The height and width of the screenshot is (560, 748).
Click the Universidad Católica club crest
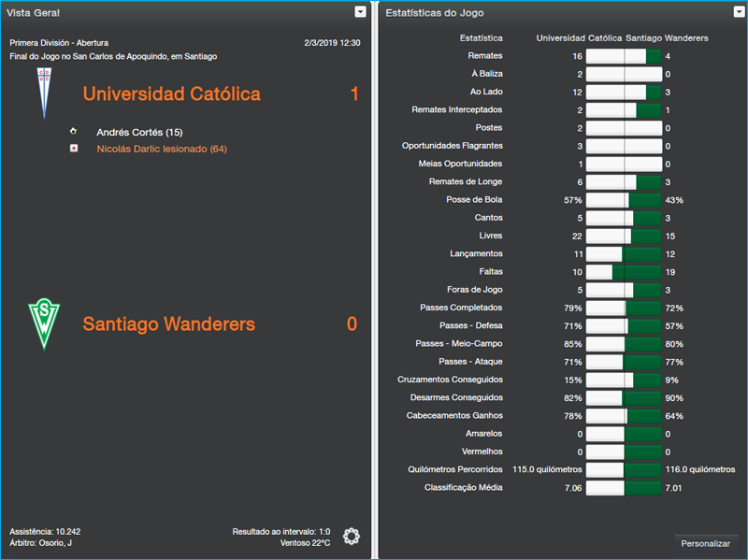[42, 93]
